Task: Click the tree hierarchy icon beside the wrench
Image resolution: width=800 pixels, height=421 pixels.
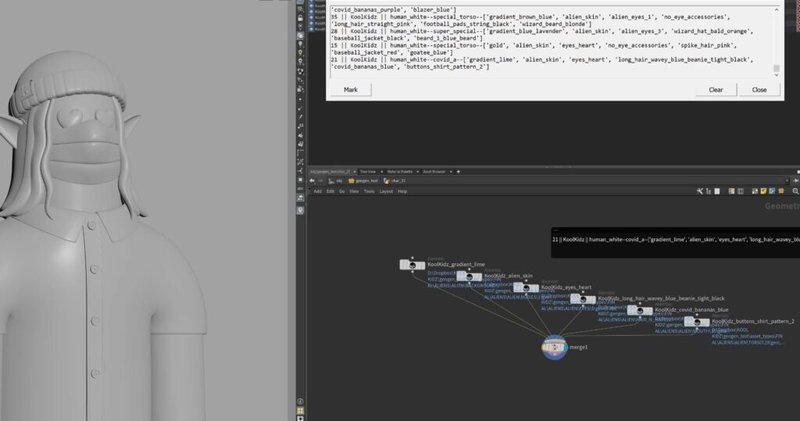Action: [709, 191]
